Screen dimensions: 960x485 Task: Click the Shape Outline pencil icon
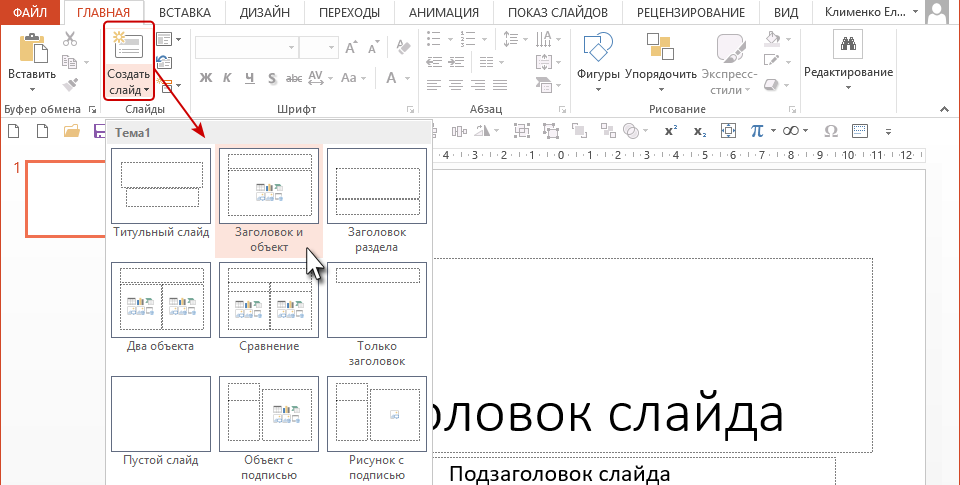point(772,61)
